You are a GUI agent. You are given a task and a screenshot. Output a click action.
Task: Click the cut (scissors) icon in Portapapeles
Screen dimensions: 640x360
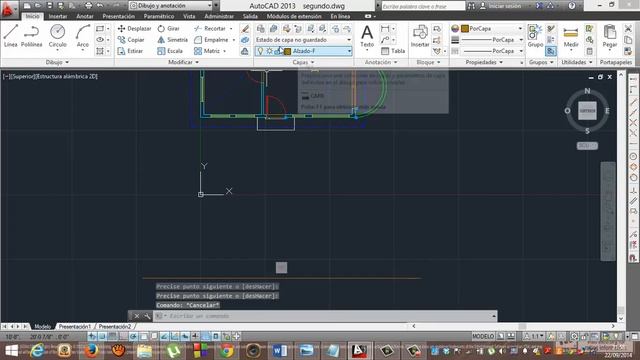click(x=628, y=29)
